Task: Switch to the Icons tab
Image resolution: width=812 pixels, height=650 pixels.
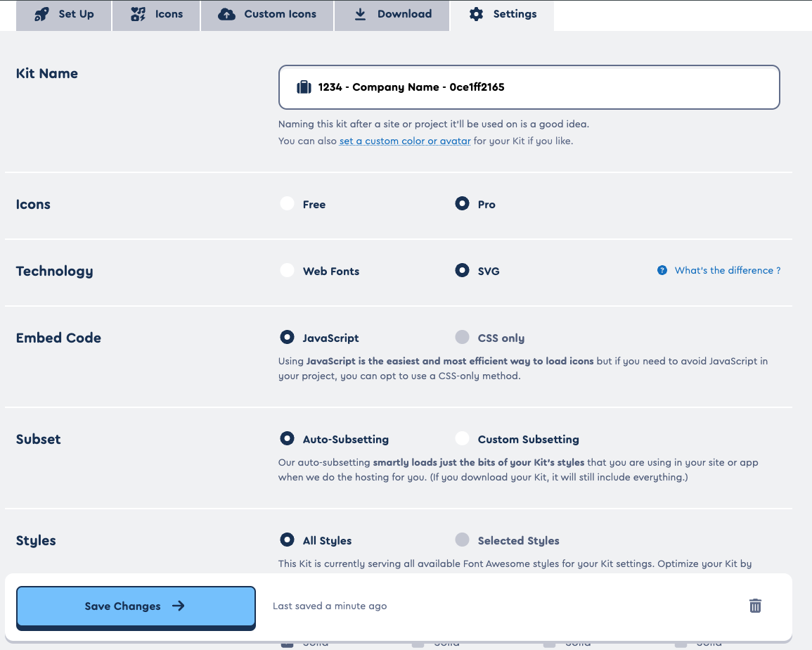Action: [156, 15]
